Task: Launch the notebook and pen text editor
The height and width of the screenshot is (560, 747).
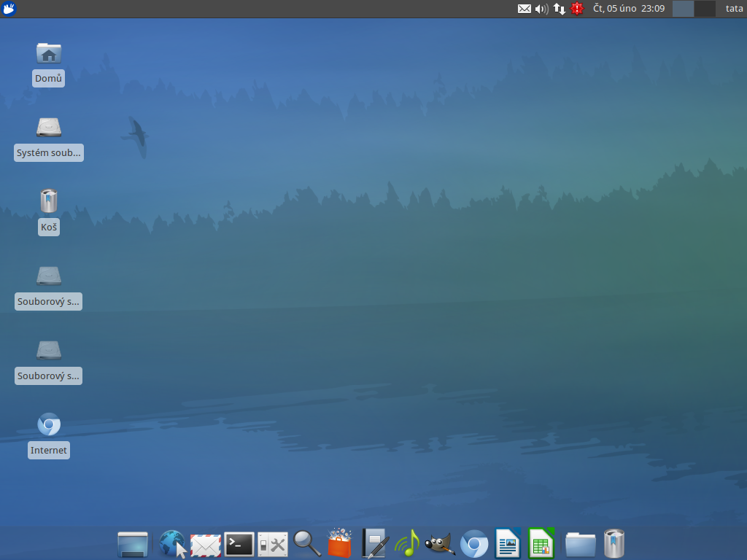Action: pos(374,543)
